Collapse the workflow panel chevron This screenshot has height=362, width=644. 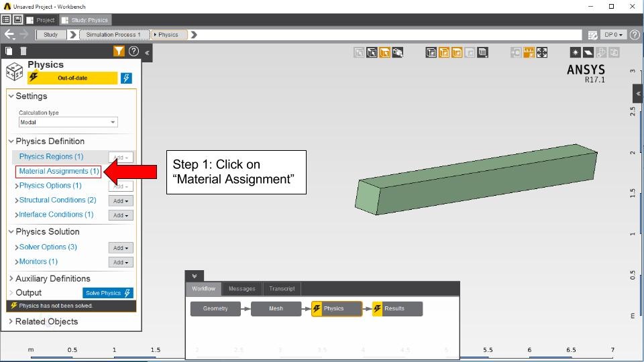pos(195,276)
